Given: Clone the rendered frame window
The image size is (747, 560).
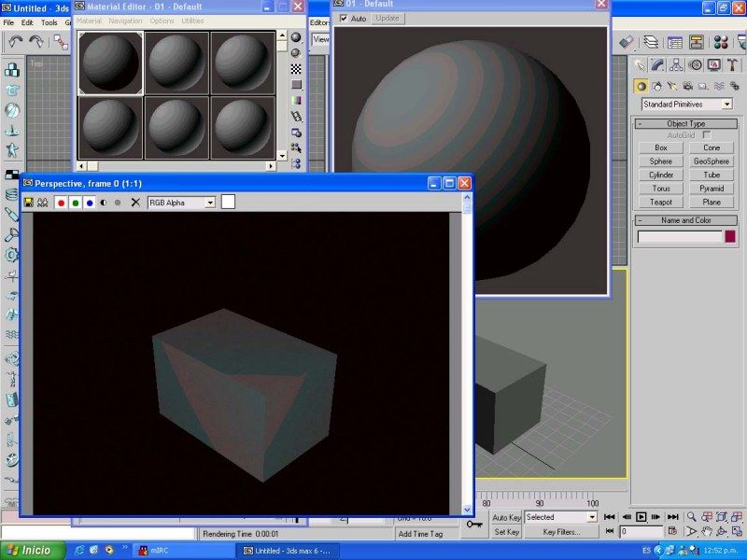Looking at the screenshot, I should point(43,203).
